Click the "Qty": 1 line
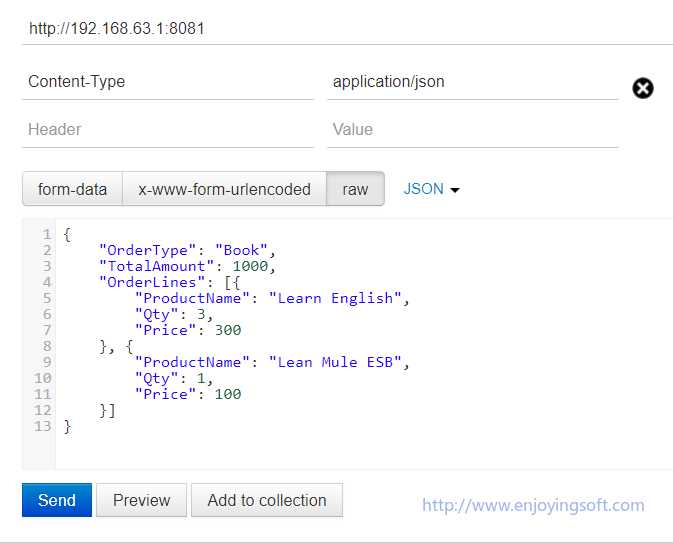Screen dimensions: 673x543 pos(174,378)
